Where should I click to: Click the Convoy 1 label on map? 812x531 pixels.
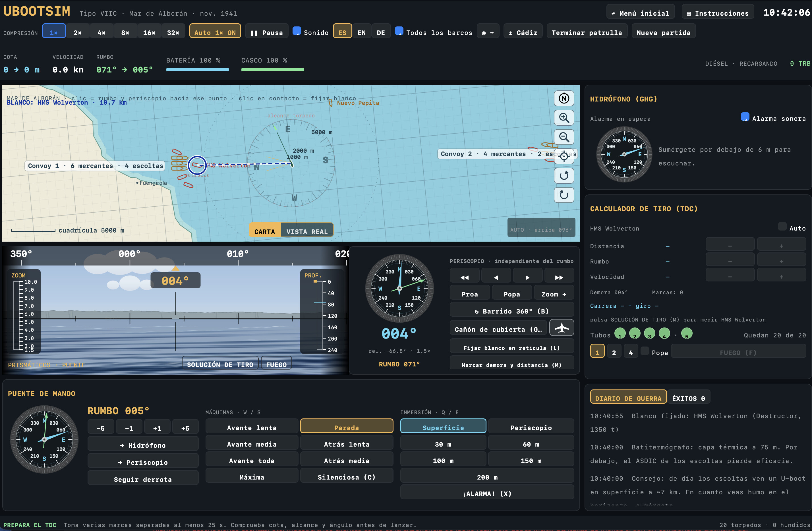click(95, 166)
